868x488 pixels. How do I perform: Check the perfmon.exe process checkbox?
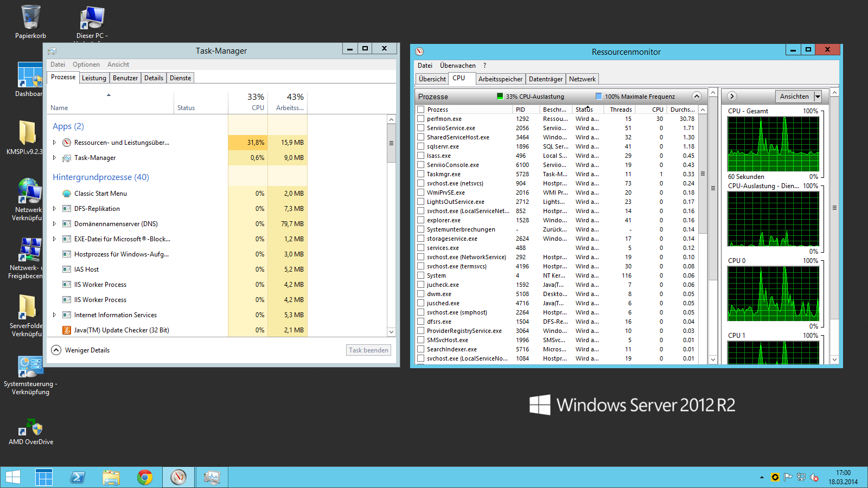(x=420, y=119)
